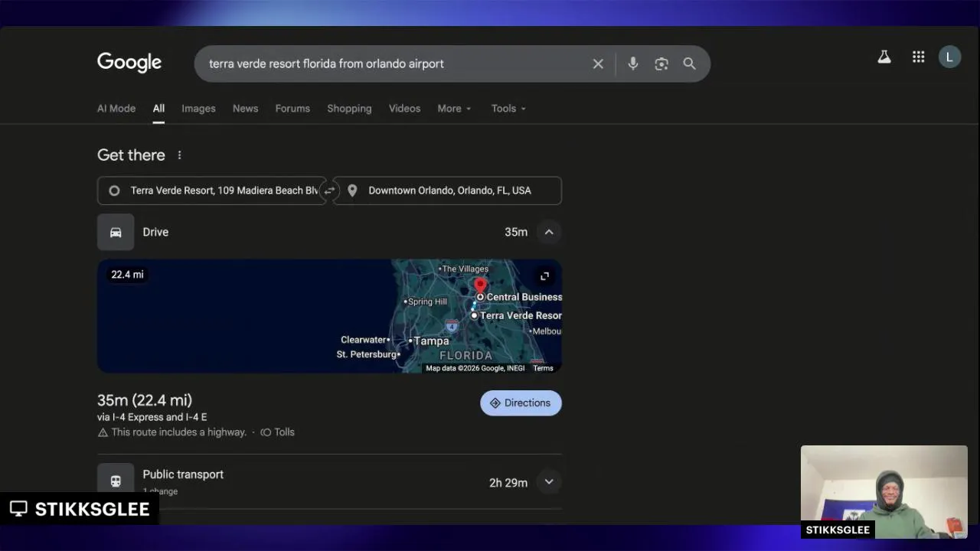This screenshot has height=551, width=980.
Task: Submit search with magnifying glass icon
Action: pyautogui.click(x=689, y=64)
